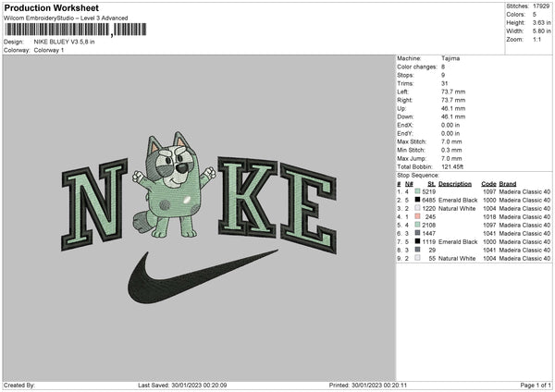Select the green swatch for stop 1

[x=417, y=191]
